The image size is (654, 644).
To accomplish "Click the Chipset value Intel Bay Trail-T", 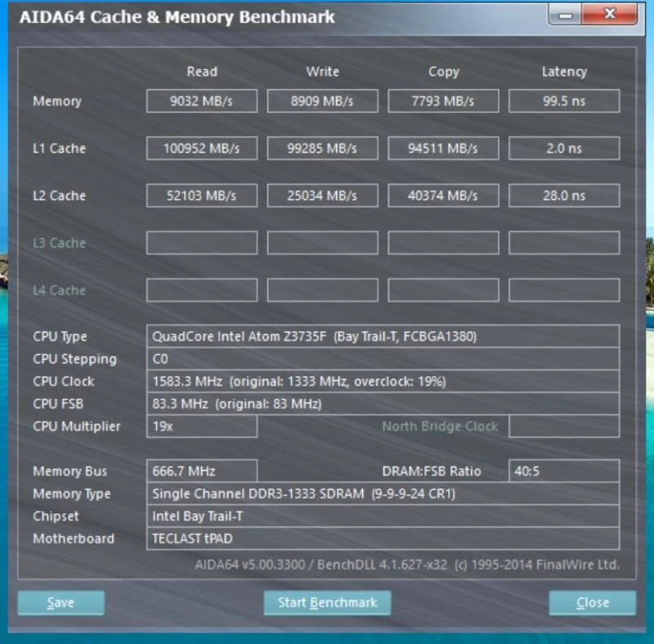I will click(383, 516).
